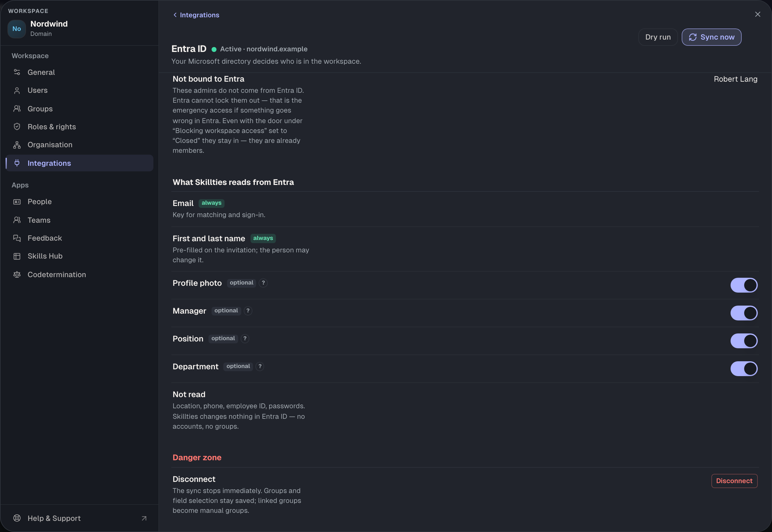
Task: Open the General settings menu item
Action: [x=79, y=72]
